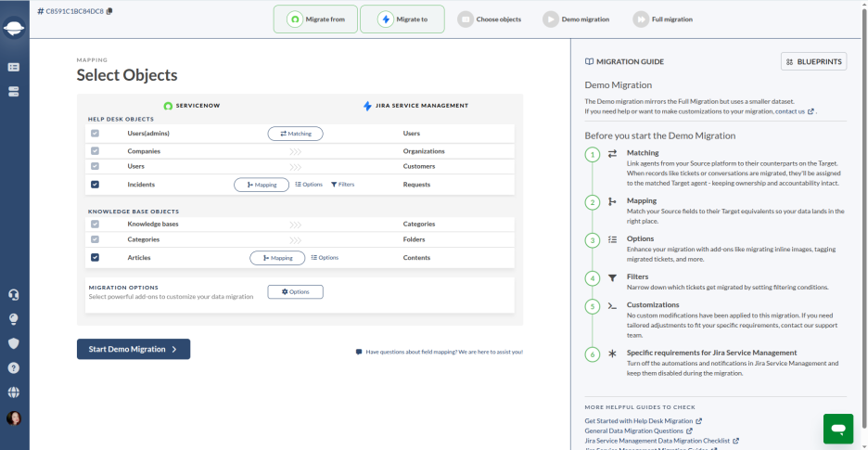Uncheck the Articles checkbox
Viewport: 868px width, 450px height.
pyautogui.click(x=96, y=258)
